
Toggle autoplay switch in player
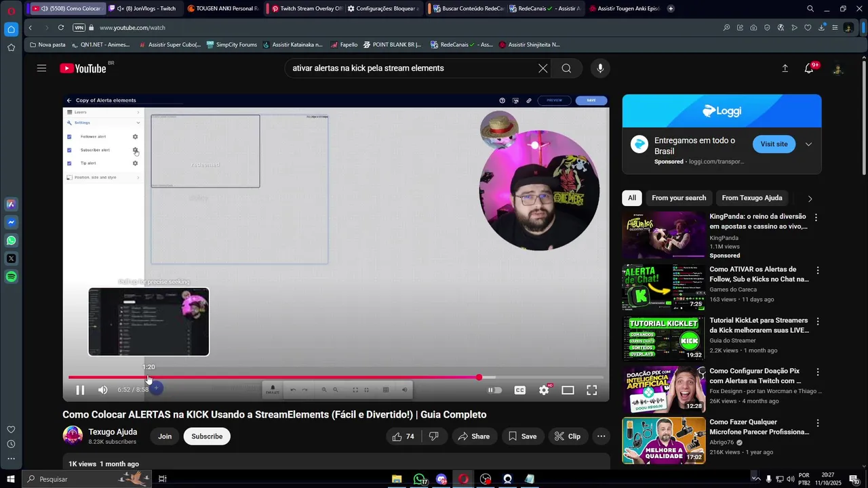tap(495, 390)
